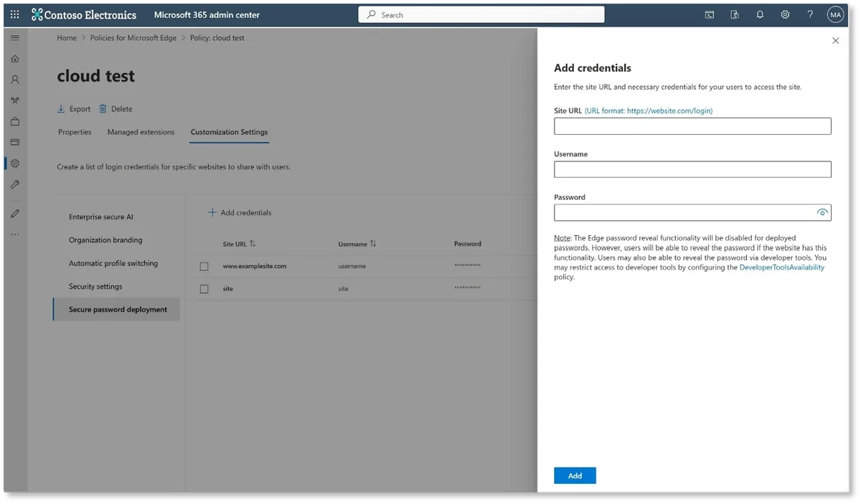This screenshot has width=861, height=504.
Task: Open the settings gear in header
Action: click(x=785, y=14)
